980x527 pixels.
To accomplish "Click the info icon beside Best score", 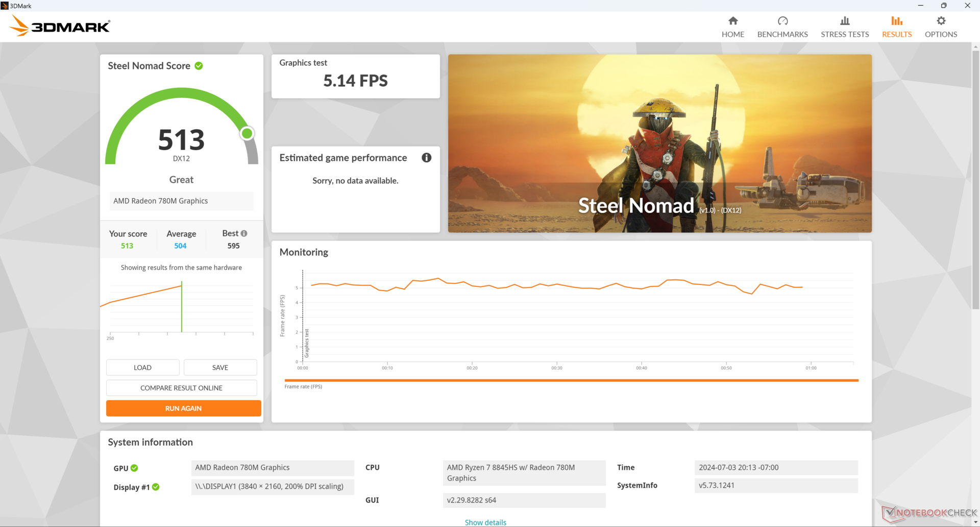I will [244, 233].
